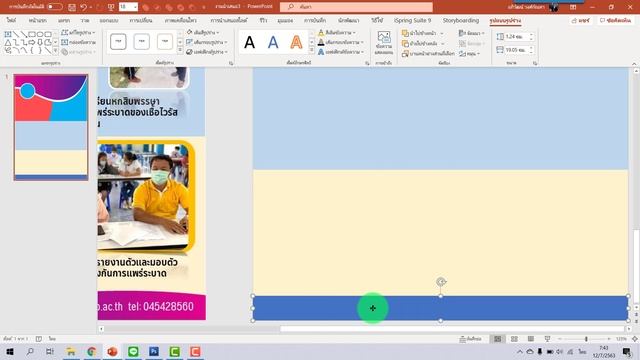Open the Shape Fill dropdown
The image size is (640, 360).
[203, 32]
